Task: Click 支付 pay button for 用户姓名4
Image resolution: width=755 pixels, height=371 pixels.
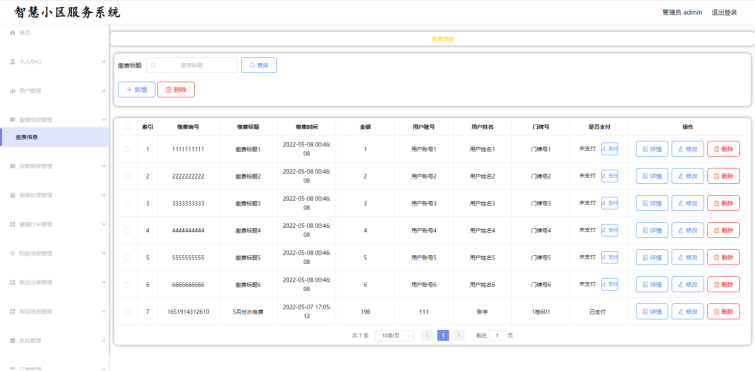Action: pyautogui.click(x=610, y=230)
